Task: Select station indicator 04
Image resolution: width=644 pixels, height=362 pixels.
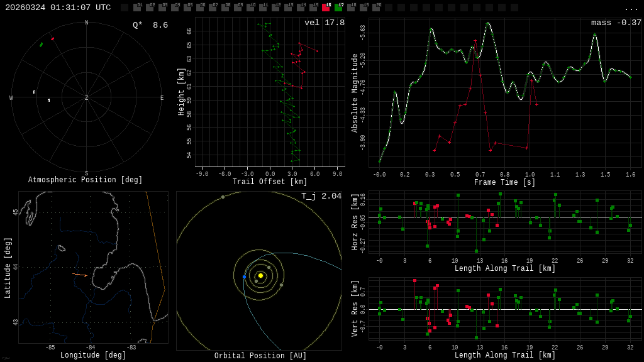Action: point(175,7)
